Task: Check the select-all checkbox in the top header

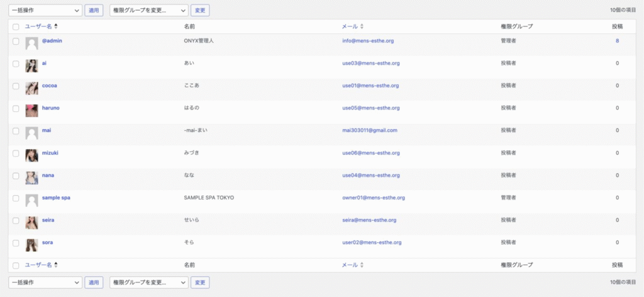Action: click(x=16, y=26)
